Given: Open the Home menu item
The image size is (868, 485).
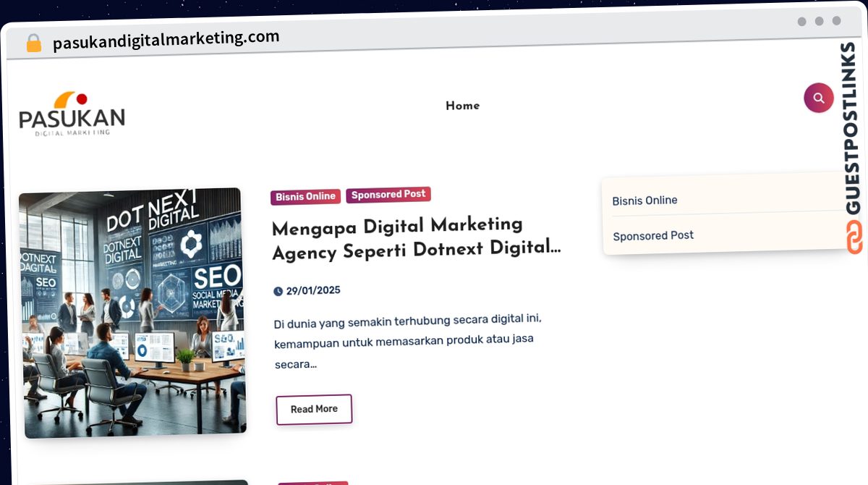Looking at the screenshot, I should pos(463,106).
